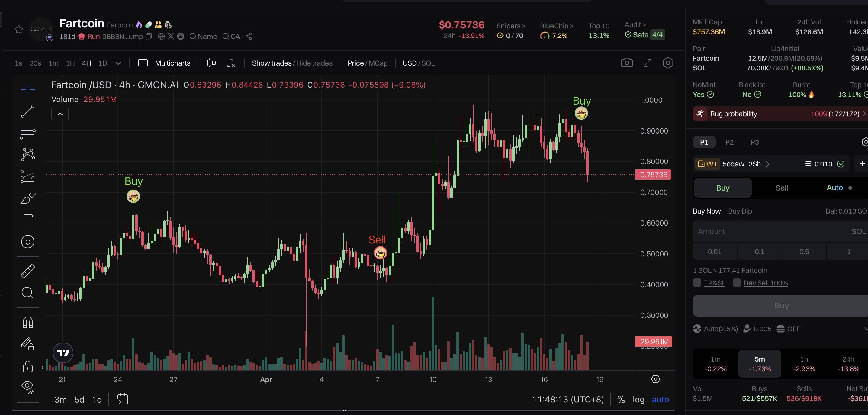
Task: Click the fullscreen expand chart icon
Action: point(647,63)
